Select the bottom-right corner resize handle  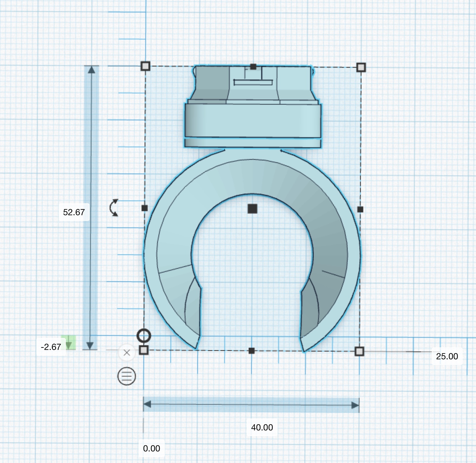pyautogui.click(x=360, y=351)
